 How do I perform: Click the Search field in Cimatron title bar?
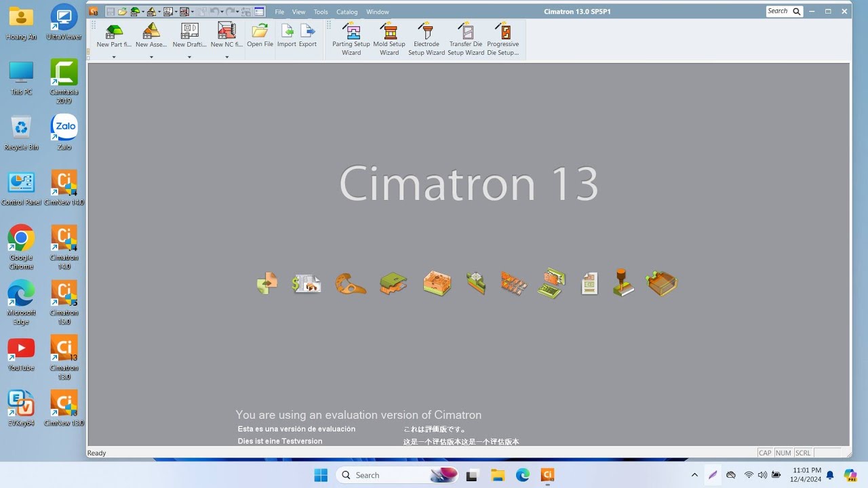[x=778, y=11]
